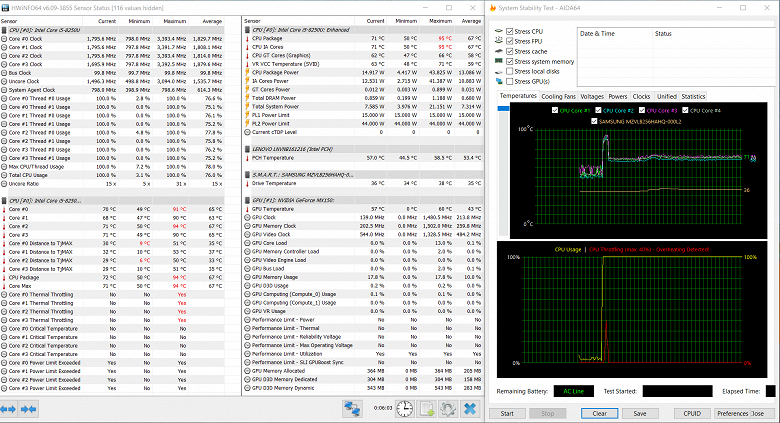Open CPUID from AIDA64 buttons
This screenshot has width=780, height=423.
(x=692, y=413)
